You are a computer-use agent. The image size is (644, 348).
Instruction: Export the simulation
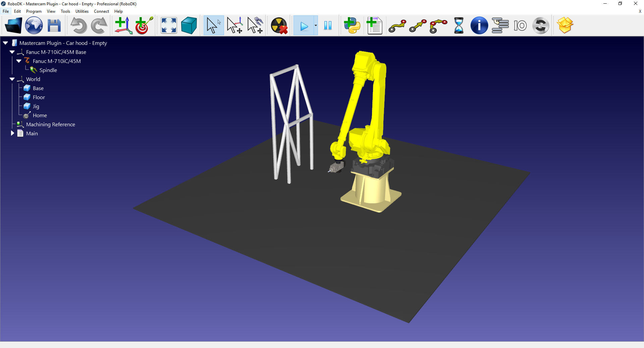(566, 25)
